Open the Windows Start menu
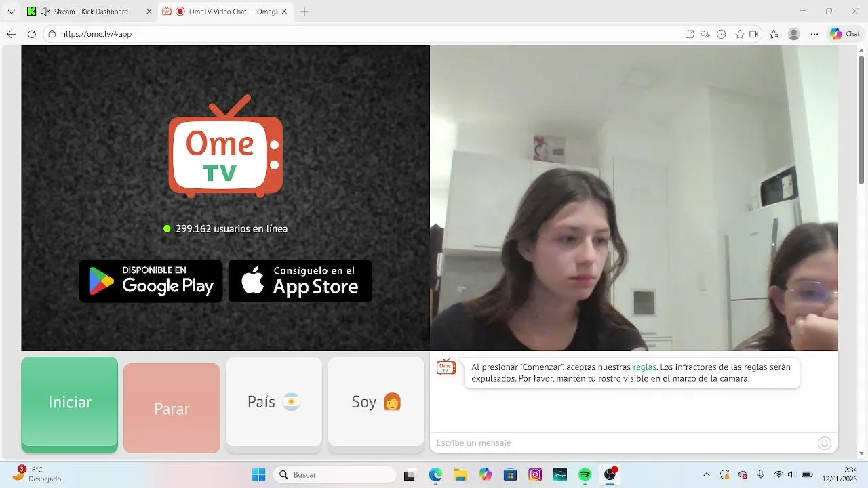868x488 pixels. (x=258, y=475)
